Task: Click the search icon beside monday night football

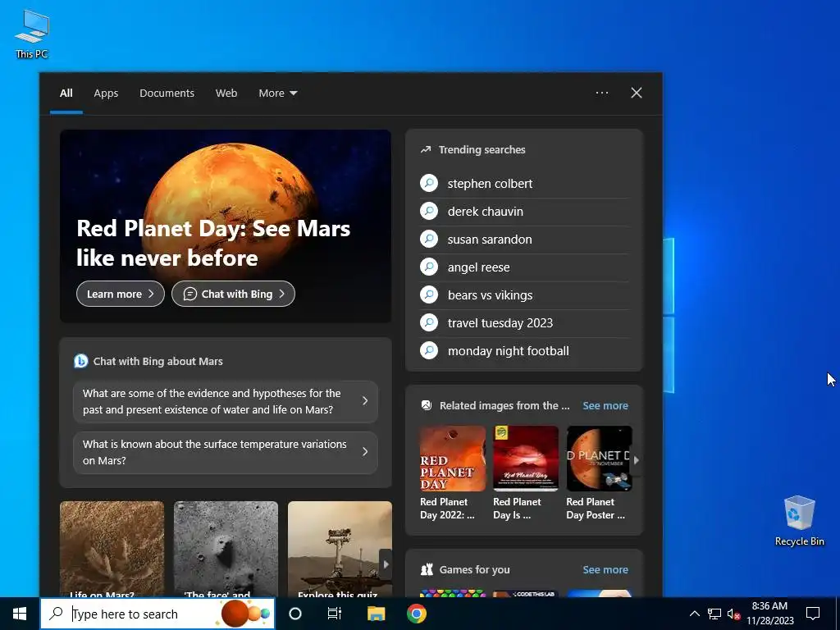Action: (428, 350)
